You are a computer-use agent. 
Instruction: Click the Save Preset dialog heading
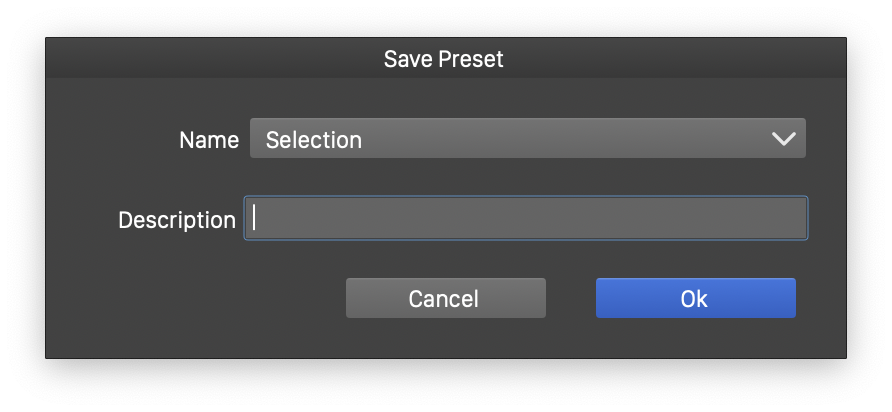[444, 59]
